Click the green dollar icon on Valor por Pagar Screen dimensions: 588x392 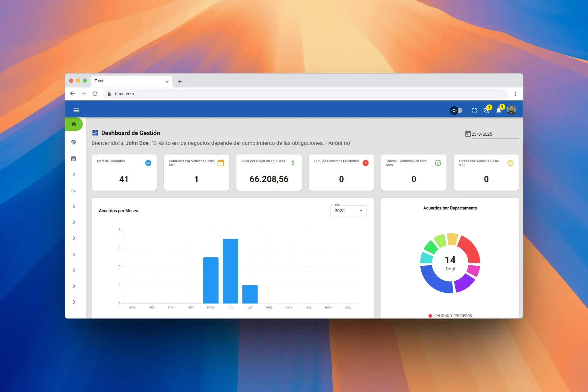coord(293,163)
